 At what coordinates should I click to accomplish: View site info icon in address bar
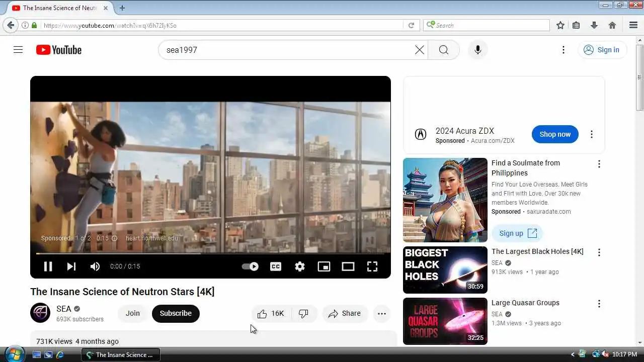coord(25,25)
